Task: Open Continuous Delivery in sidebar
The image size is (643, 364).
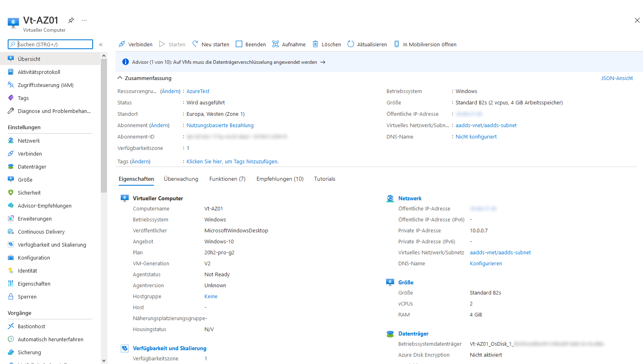Action: click(50, 232)
